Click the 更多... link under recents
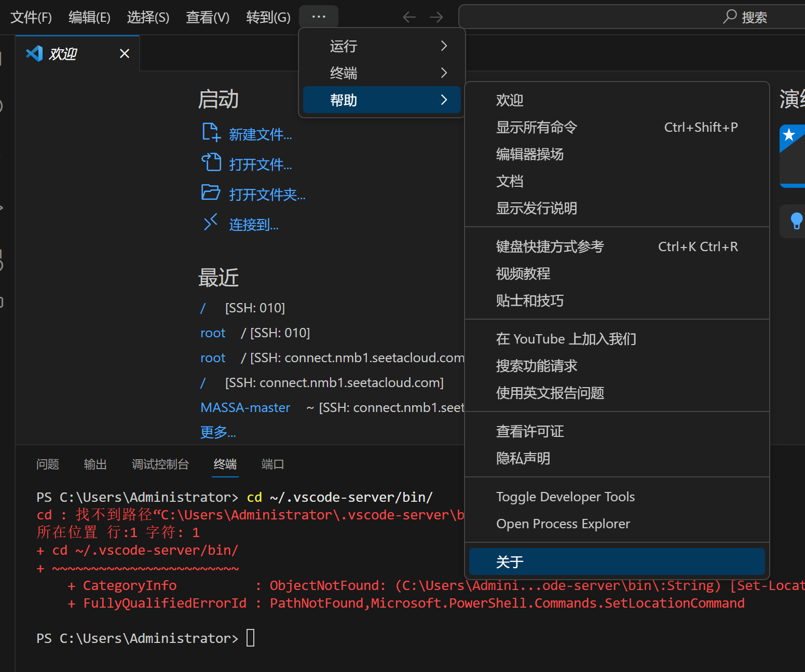The image size is (805, 672). [218, 432]
